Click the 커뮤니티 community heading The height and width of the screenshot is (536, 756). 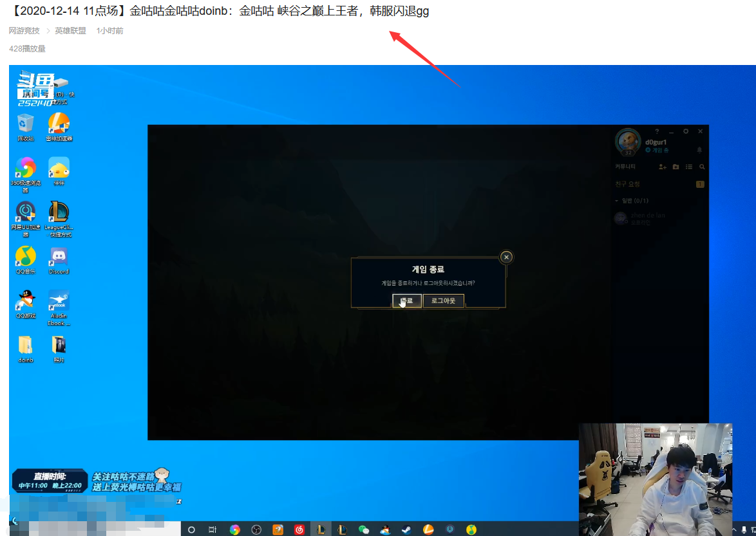coord(625,167)
